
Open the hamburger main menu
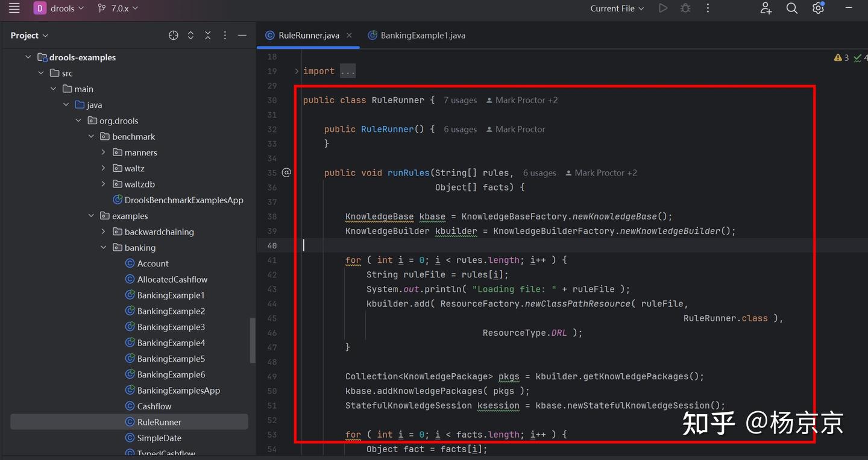14,8
